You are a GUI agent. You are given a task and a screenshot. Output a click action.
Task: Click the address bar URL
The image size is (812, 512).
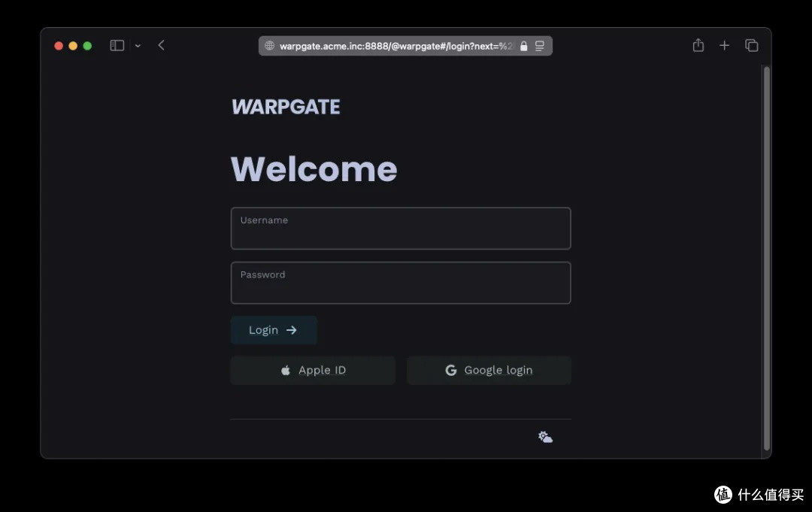pyautogui.click(x=396, y=46)
